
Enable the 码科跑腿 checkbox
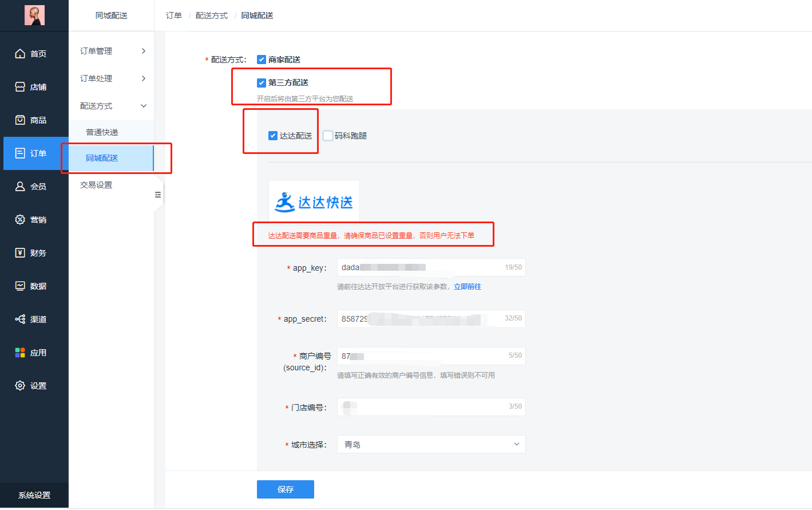328,136
